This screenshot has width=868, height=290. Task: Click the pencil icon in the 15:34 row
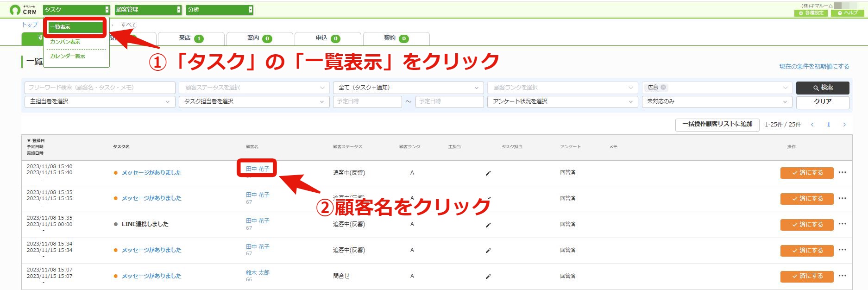[x=488, y=251]
